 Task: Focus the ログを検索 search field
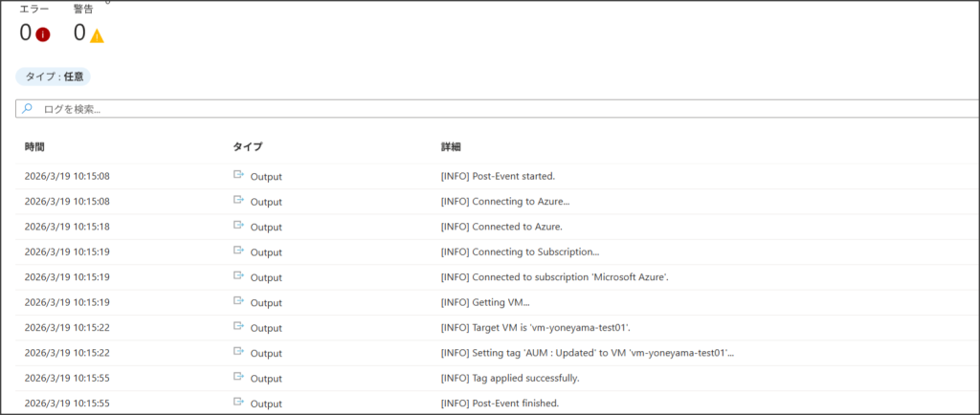pos(479,109)
